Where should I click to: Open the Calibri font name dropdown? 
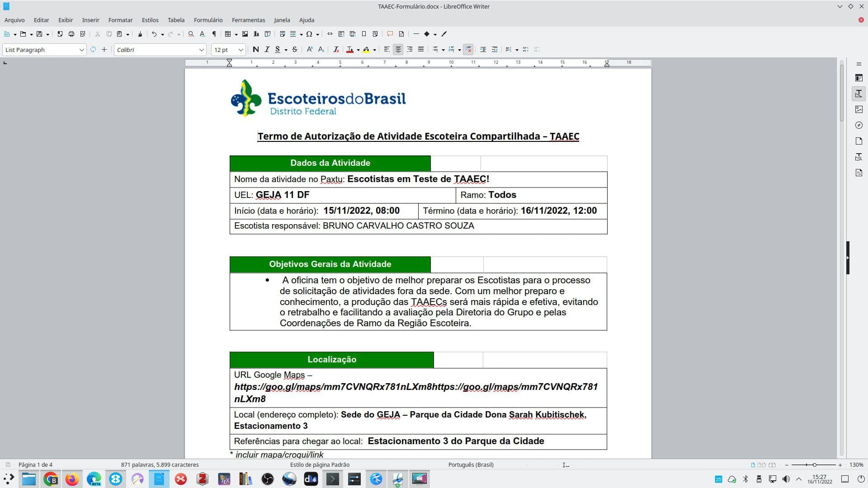pos(201,50)
